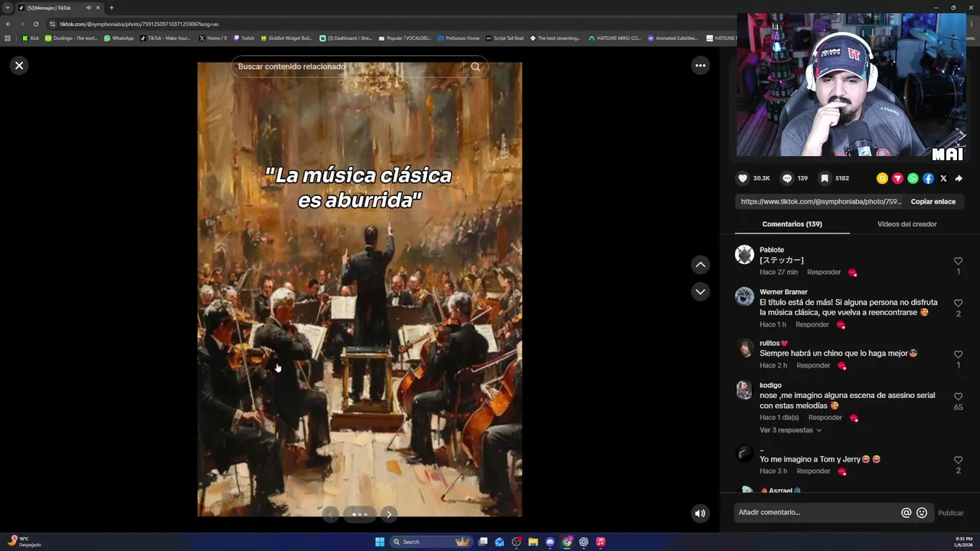Open the 'Script Tail Beat' bookmark
Viewport: 980px width, 551px height.
[x=505, y=38]
